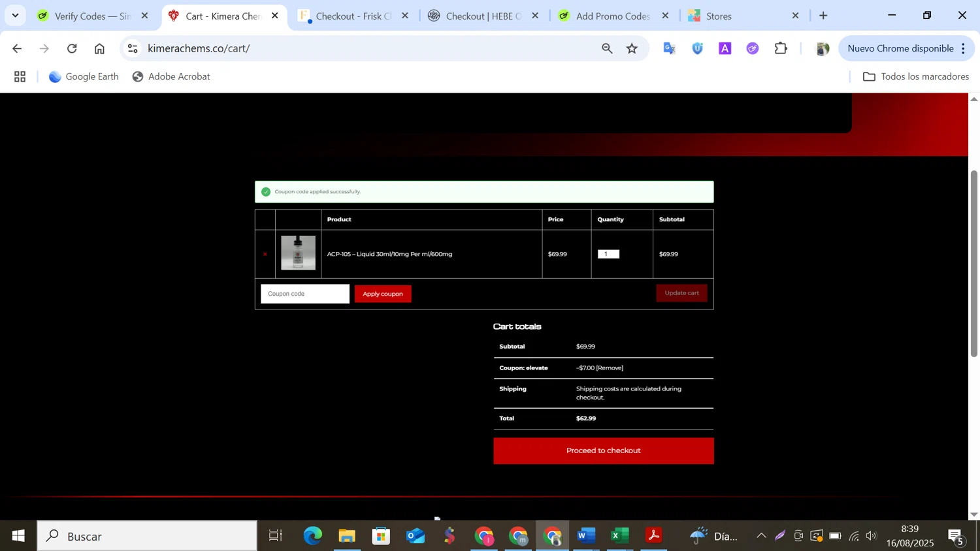Image resolution: width=980 pixels, height=551 pixels.
Task: Open Adobe Acrobat bookmark
Action: (171, 76)
